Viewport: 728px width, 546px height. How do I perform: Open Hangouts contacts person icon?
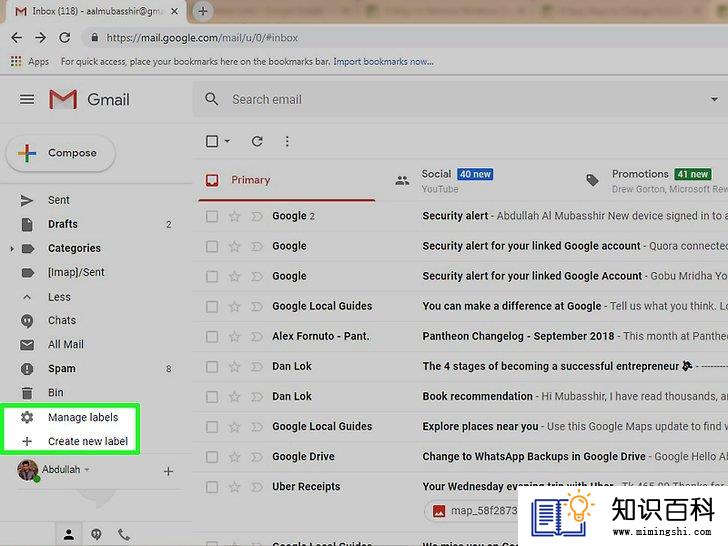click(x=69, y=534)
